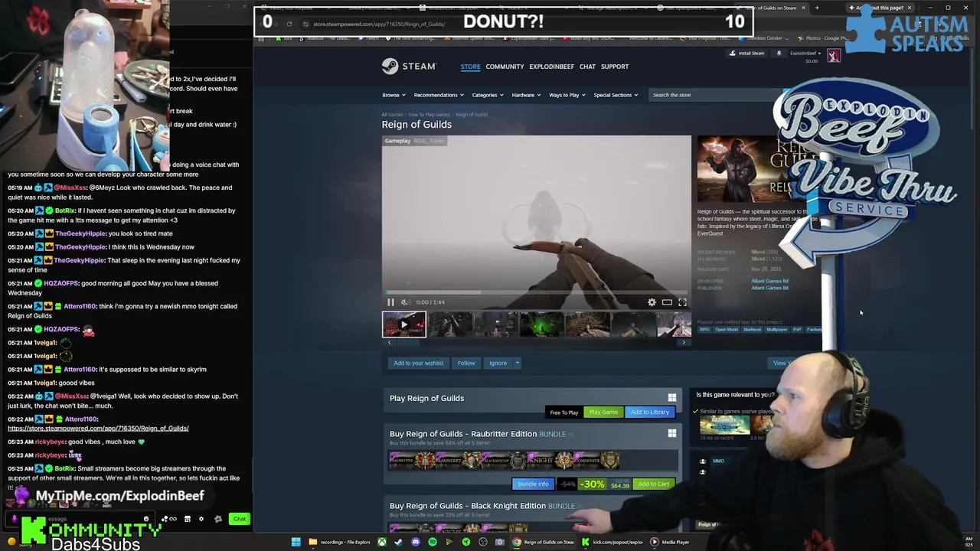The width and height of the screenshot is (980, 551).
Task: Select the first trailer thumbnail
Action: click(404, 324)
